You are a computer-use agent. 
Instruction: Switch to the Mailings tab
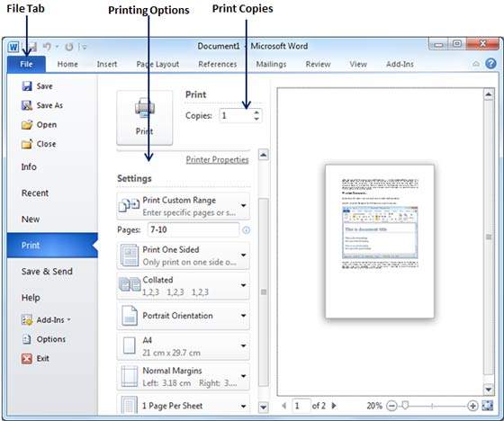[271, 64]
